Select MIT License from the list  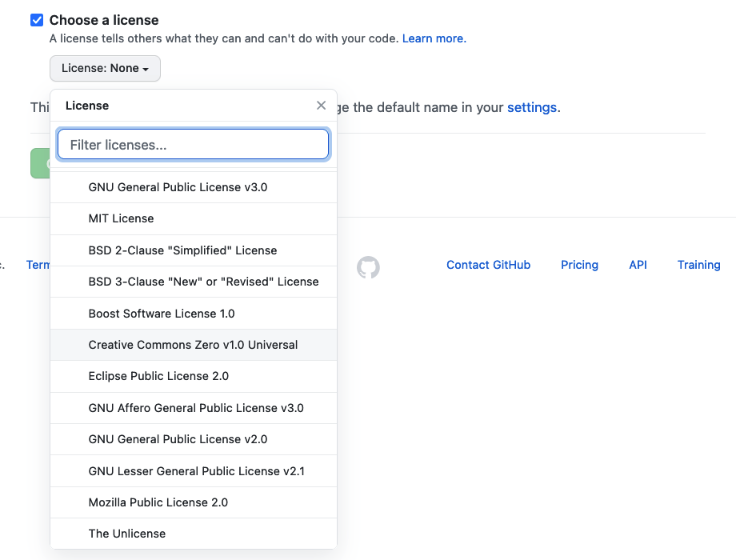194,218
